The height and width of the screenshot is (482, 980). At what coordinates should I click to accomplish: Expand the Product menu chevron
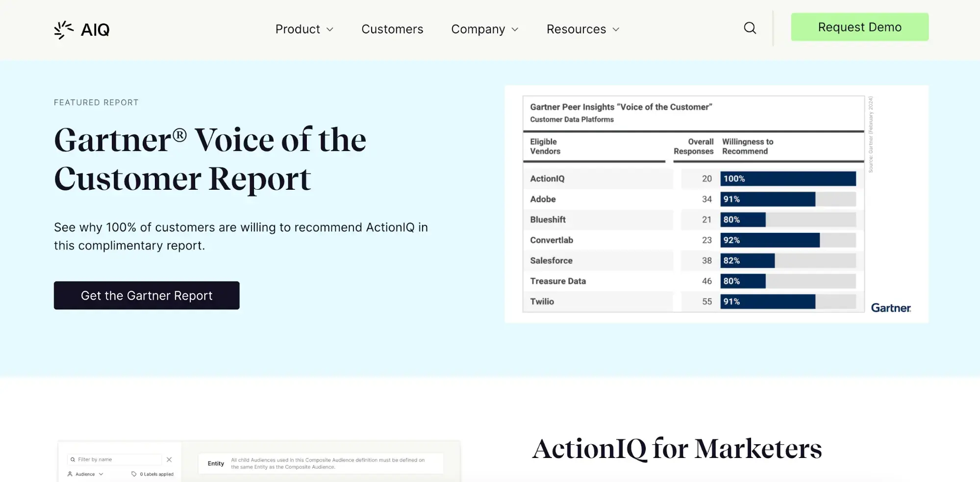(x=330, y=29)
